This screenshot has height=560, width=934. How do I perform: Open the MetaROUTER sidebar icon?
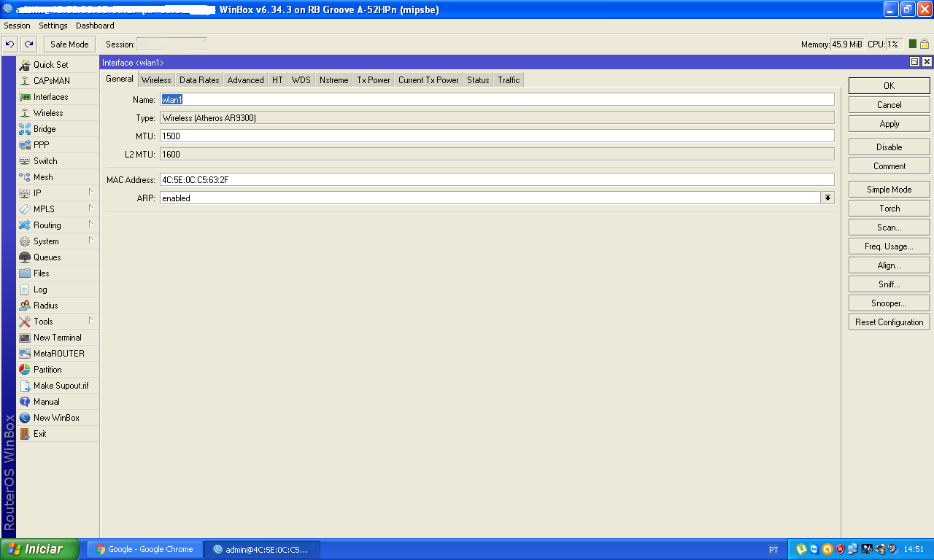[x=25, y=354]
